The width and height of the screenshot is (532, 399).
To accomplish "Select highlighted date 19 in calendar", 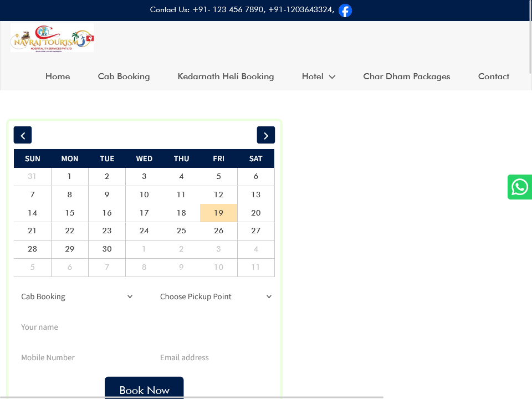I will [218, 213].
